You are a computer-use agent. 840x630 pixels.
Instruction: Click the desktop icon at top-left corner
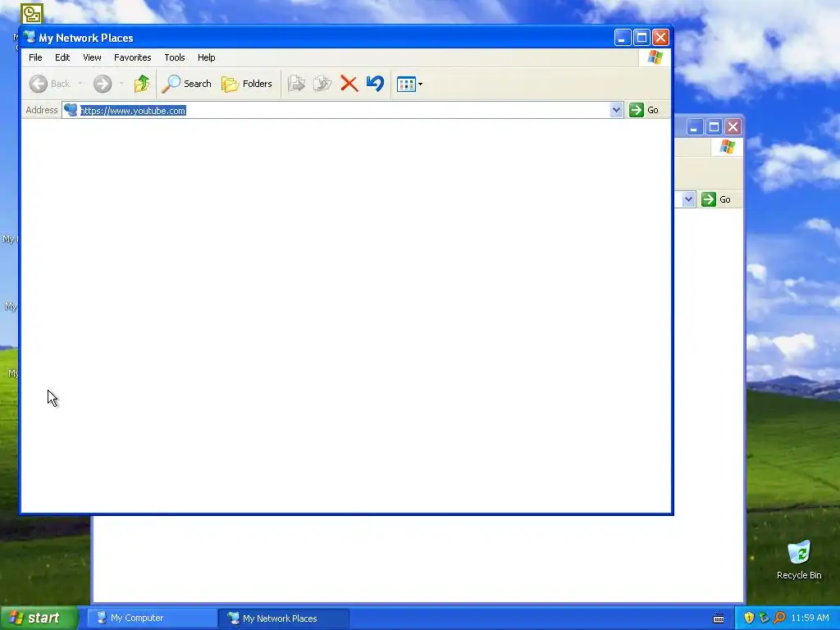pos(32,14)
